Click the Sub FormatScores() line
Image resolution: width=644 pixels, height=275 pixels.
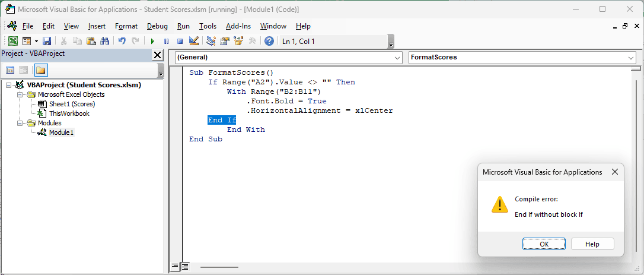click(x=231, y=72)
